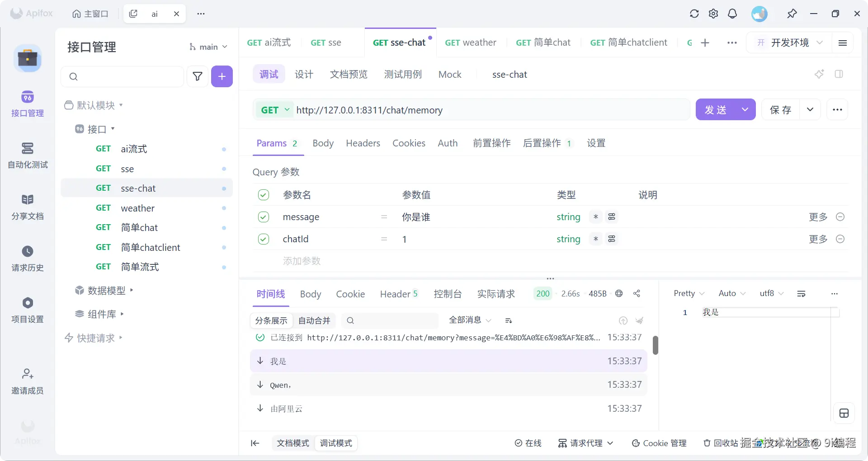Click 更多 in the message row
The height and width of the screenshot is (461, 868).
coord(818,217)
